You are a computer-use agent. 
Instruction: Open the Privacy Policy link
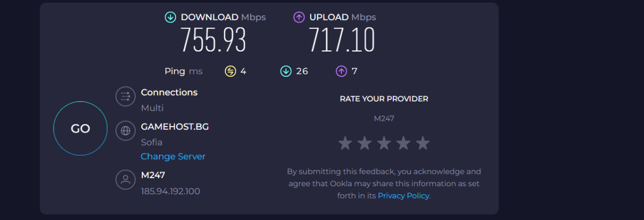point(403,196)
